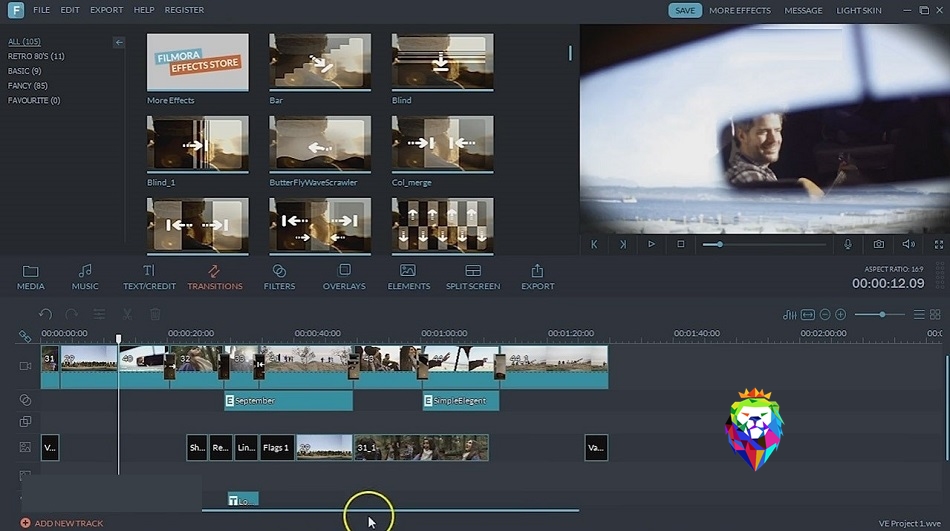Adjust preview volume speaker icon
The height and width of the screenshot is (531, 950).
click(908, 244)
